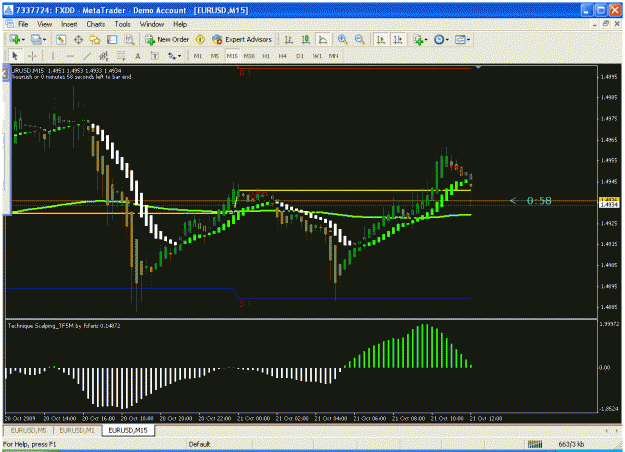Open the Profiles dropdown arrow
Screen dimensions: 625x452
[x=44, y=40]
